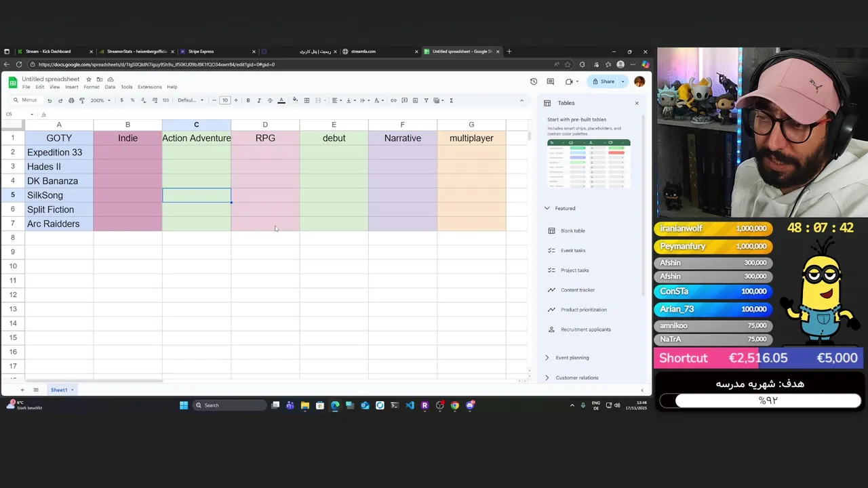The width and height of the screenshot is (868, 488).
Task: Toggle italic formatting
Action: pyautogui.click(x=259, y=100)
